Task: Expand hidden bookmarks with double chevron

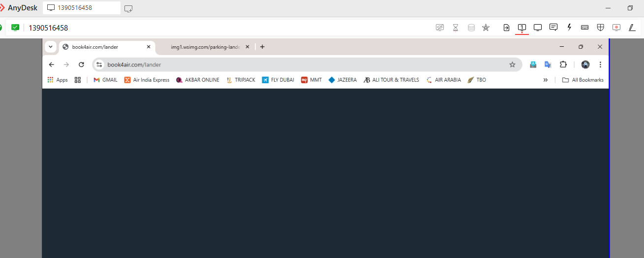Action: click(x=545, y=80)
